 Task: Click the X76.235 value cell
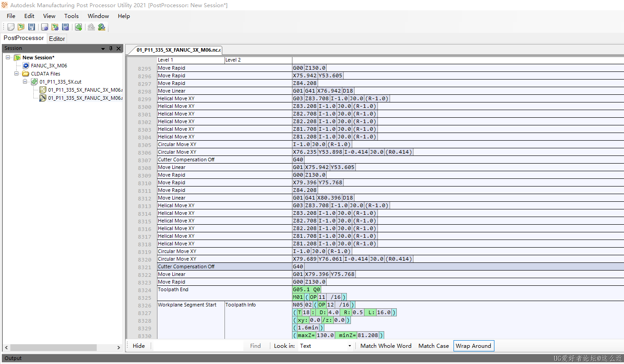coord(305,152)
